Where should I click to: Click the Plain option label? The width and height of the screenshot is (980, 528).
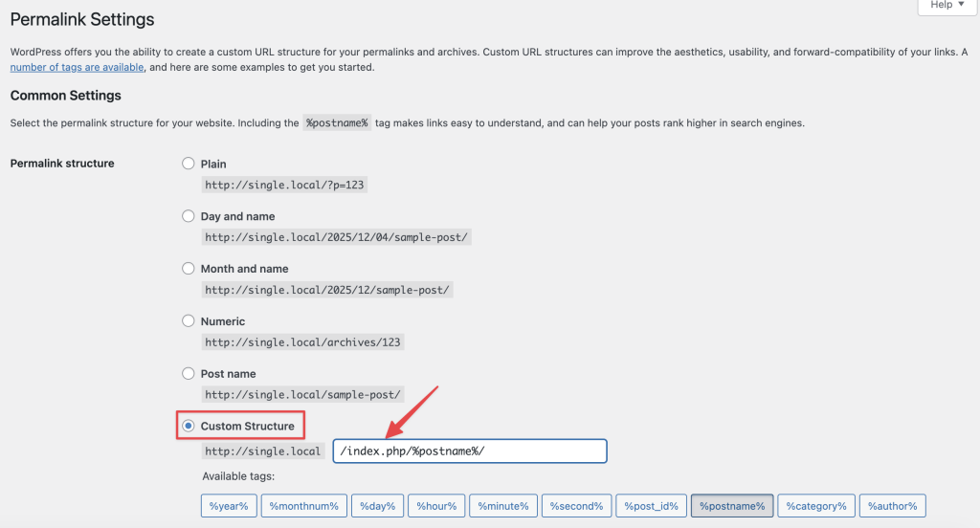point(213,164)
